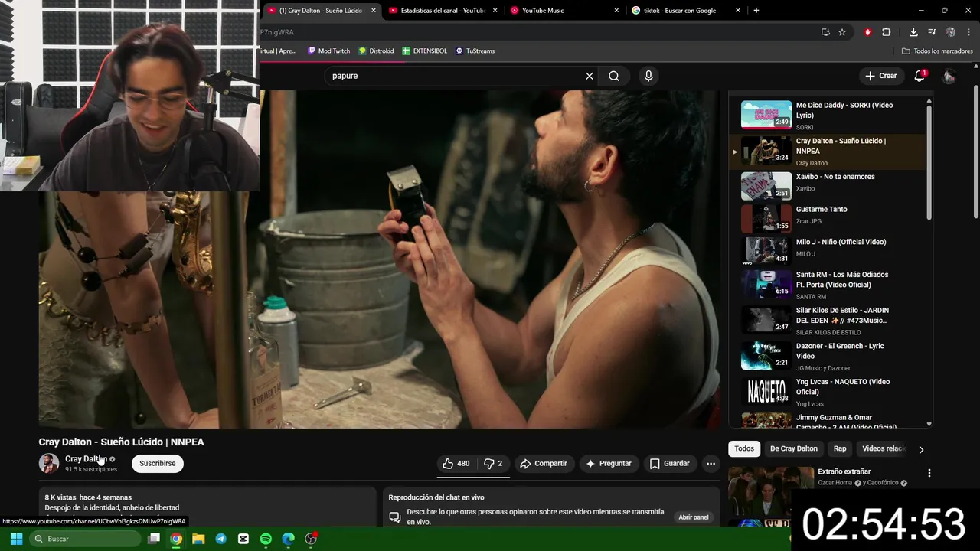Click Compartir button
The image size is (980, 551).
point(544,463)
